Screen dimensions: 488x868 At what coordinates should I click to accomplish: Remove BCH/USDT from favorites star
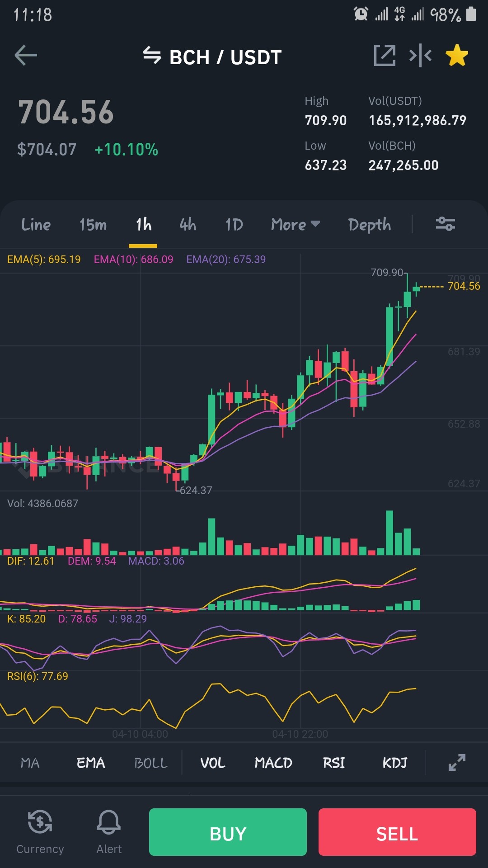coord(457,56)
